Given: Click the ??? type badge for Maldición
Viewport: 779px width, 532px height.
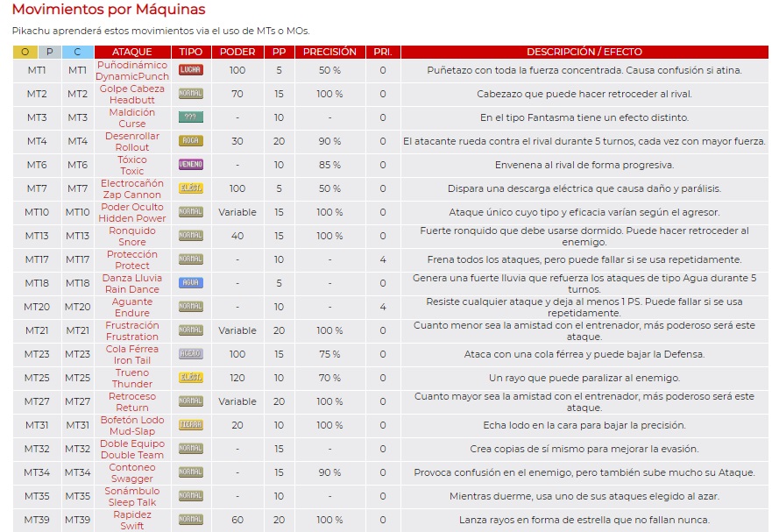Looking at the screenshot, I should pos(191,117).
